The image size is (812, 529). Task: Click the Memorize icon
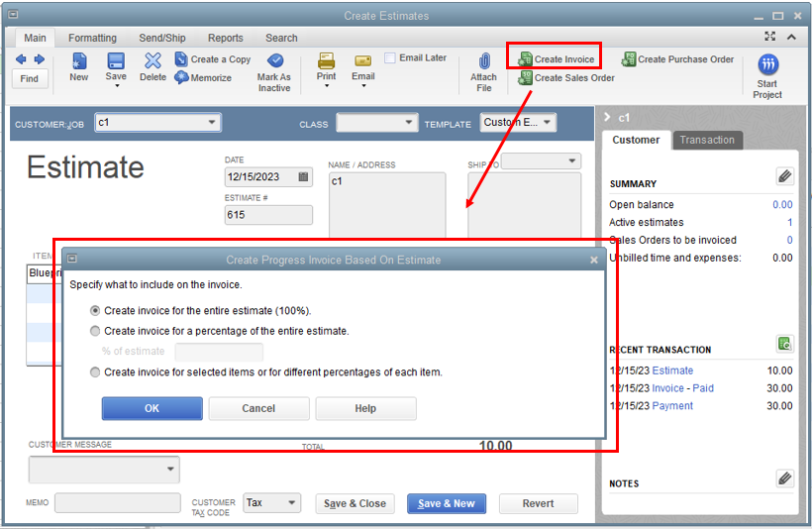[x=181, y=77]
